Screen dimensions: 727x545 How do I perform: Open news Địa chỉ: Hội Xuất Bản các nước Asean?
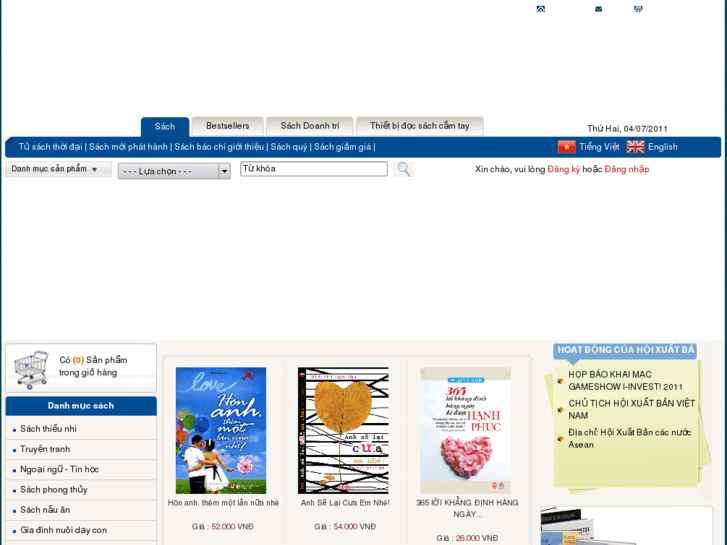630,438
